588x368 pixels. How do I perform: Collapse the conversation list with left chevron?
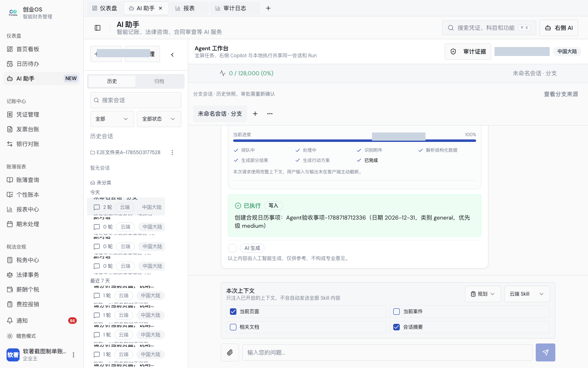tap(172, 54)
